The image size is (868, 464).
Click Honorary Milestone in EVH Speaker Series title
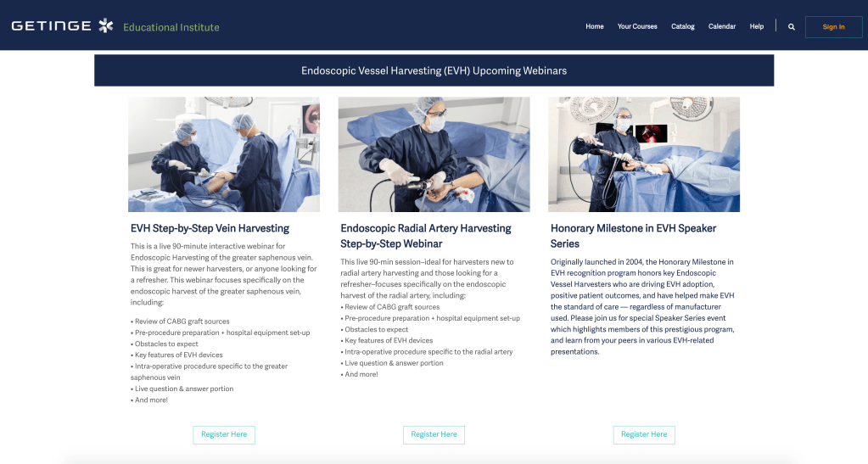pos(633,236)
